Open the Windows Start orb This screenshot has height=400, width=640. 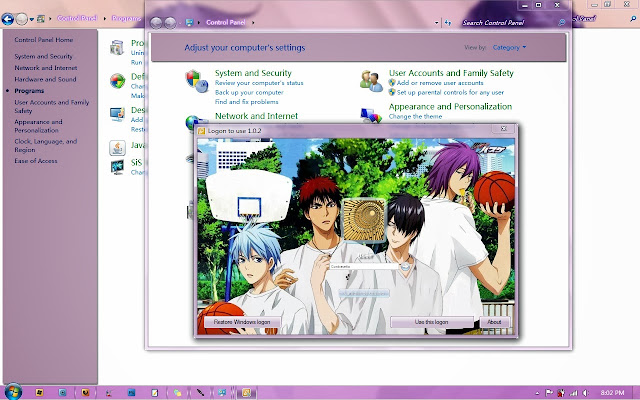13,392
